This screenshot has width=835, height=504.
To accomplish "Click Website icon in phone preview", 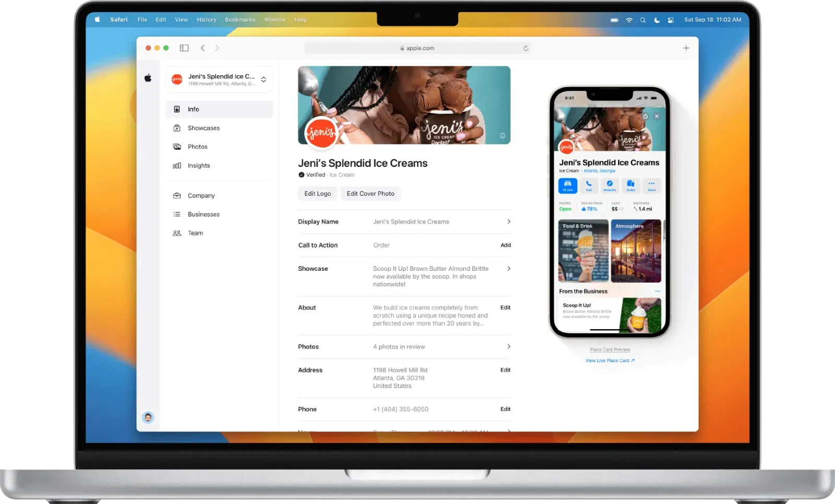I will pos(610,186).
